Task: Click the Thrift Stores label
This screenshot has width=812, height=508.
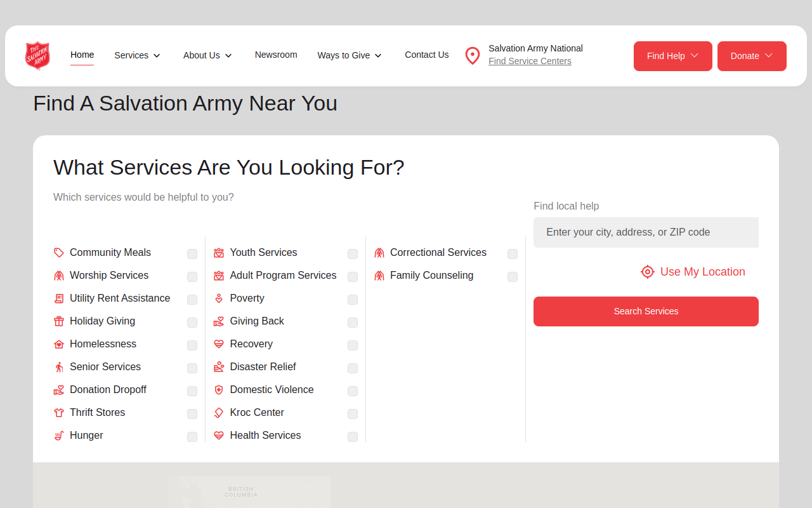Action: tap(98, 412)
